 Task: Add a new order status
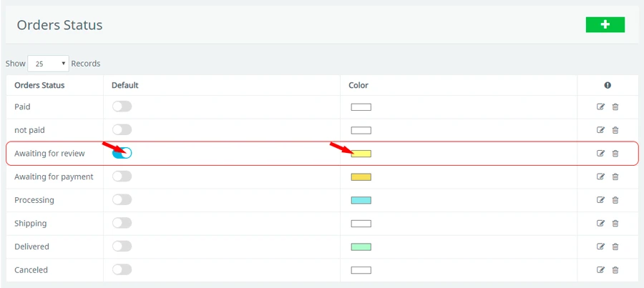[x=605, y=25]
